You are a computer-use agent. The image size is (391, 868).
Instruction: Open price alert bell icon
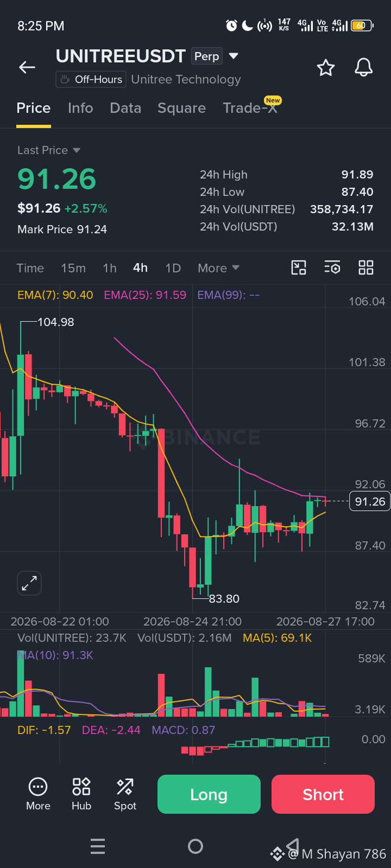tap(364, 67)
